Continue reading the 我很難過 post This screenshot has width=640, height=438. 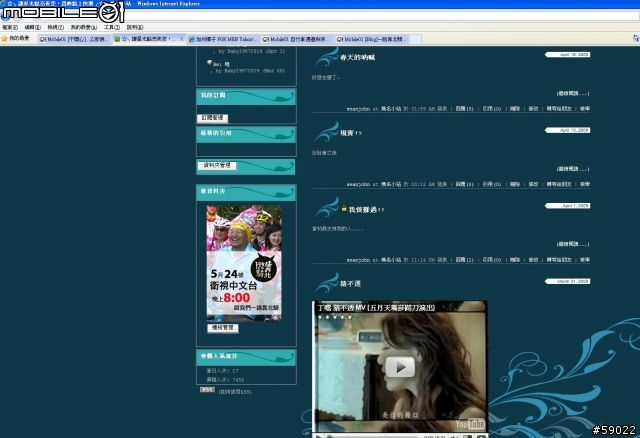point(573,244)
